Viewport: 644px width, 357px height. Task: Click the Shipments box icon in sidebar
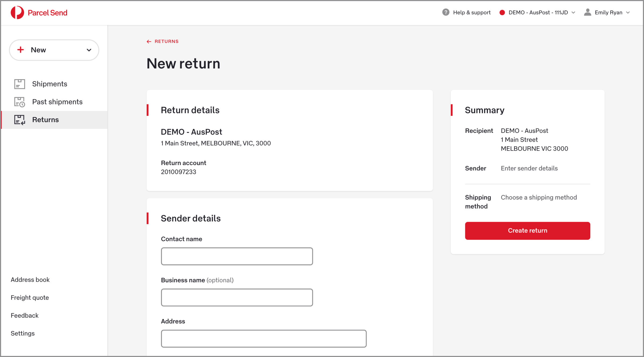(x=20, y=84)
